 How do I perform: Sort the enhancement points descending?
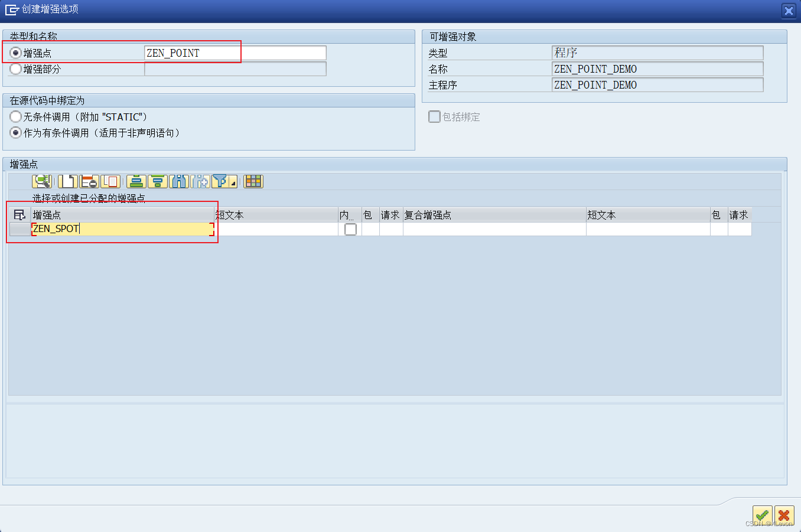(158, 181)
